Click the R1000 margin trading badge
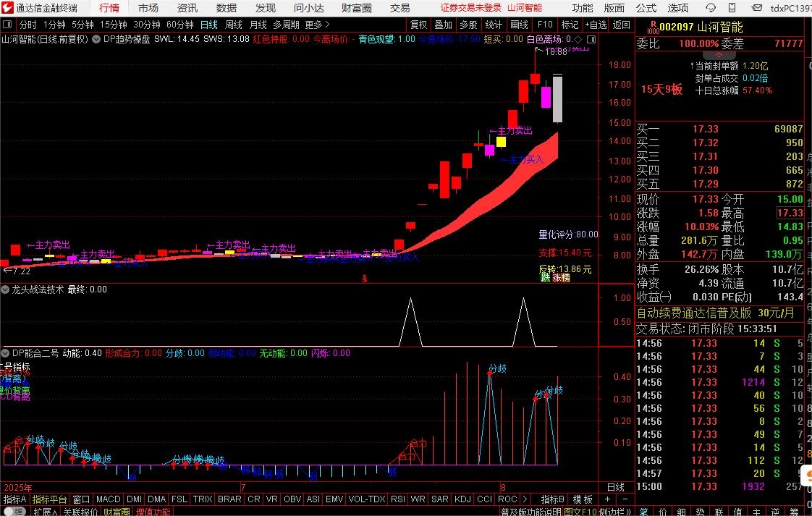This screenshot has height=516, width=812. [x=654, y=28]
